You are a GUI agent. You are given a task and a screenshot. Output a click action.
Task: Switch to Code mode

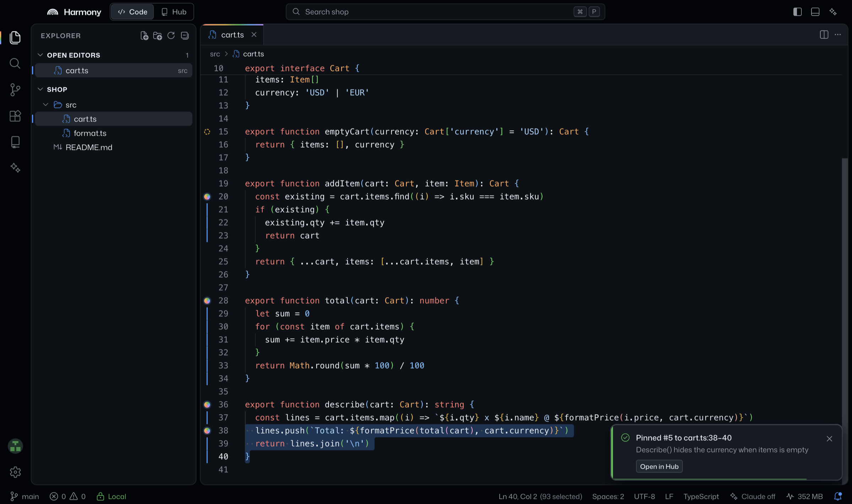[x=132, y=12]
